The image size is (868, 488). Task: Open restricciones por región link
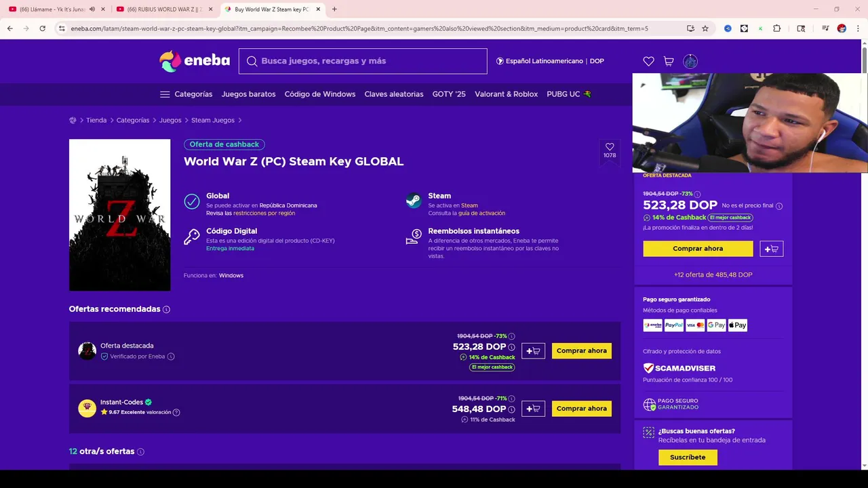(264, 213)
